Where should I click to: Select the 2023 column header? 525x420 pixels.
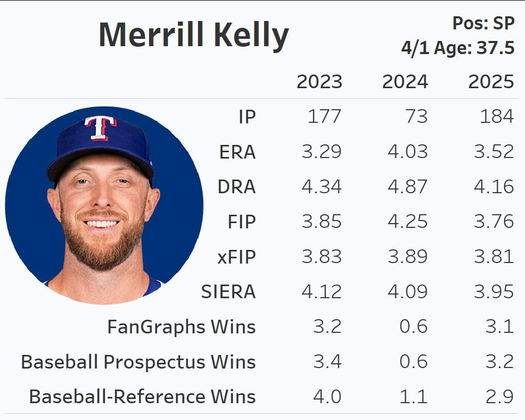pos(319,82)
